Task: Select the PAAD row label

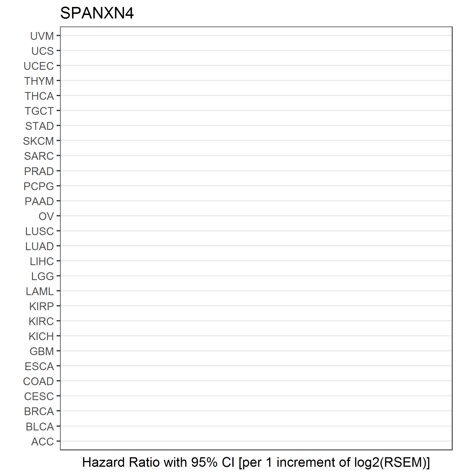Action: click(x=39, y=201)
